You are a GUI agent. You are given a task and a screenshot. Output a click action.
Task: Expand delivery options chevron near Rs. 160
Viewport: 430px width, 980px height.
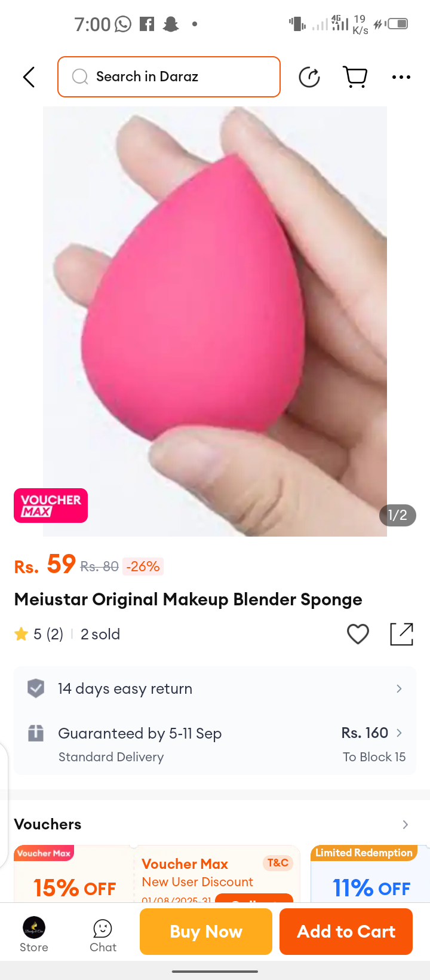pyautogui.click(x=400, y=733)
